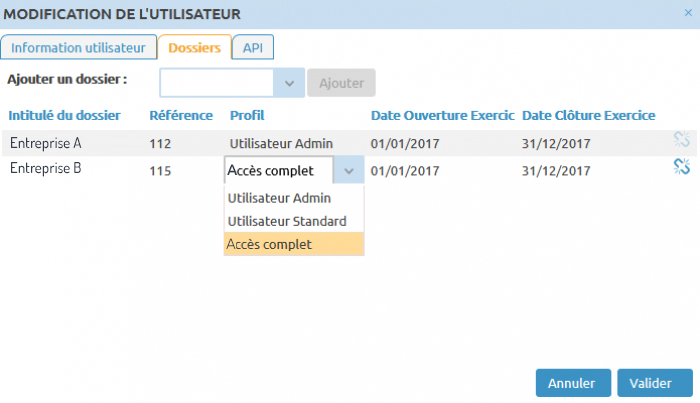Click the Valider button

click(655, 383)
